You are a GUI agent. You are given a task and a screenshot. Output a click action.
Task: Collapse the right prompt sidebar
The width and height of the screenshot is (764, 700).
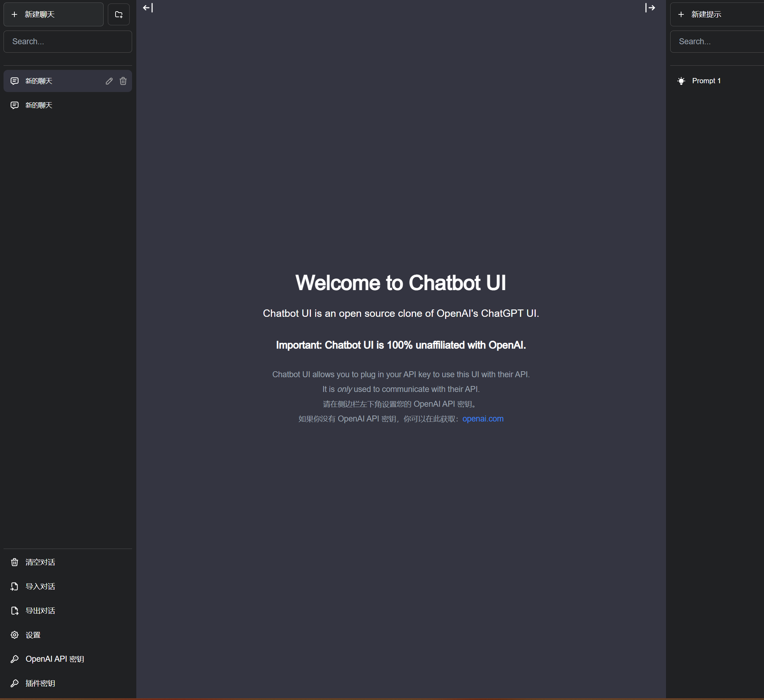click(x=650, y=8)
